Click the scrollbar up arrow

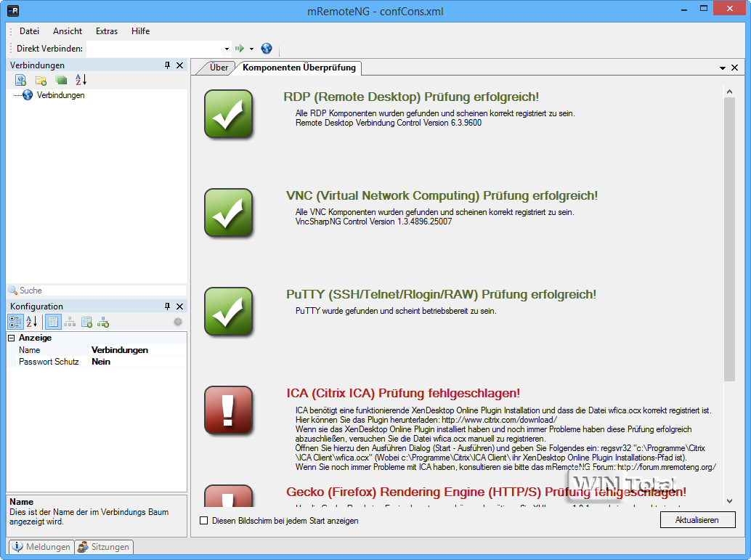click(x=729, y=92)
